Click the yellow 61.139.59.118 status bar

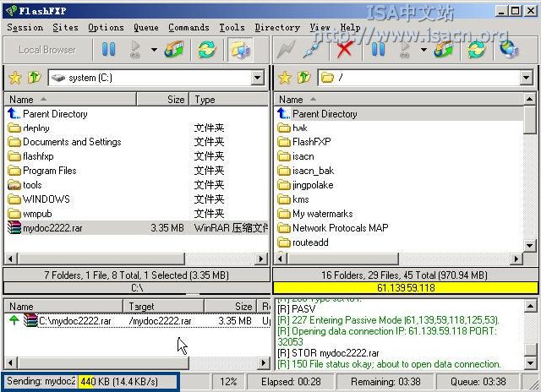[406, 287]
